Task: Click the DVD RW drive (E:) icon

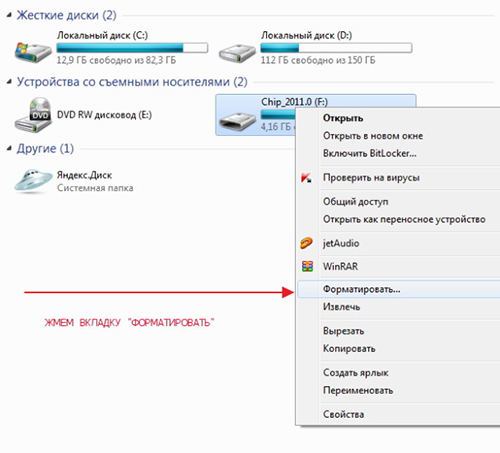Action: coord(33,115)
